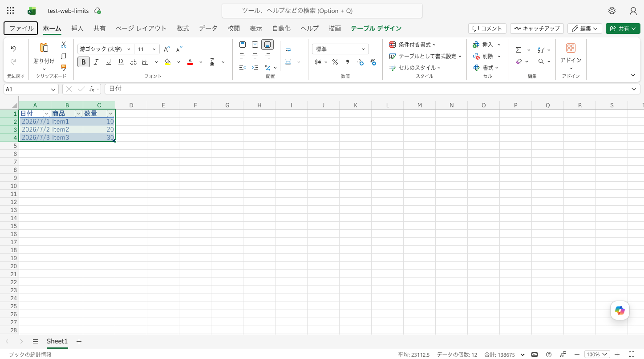Click the decrease decimal icon
Viewport: 644px width, 359px height.
373,62
